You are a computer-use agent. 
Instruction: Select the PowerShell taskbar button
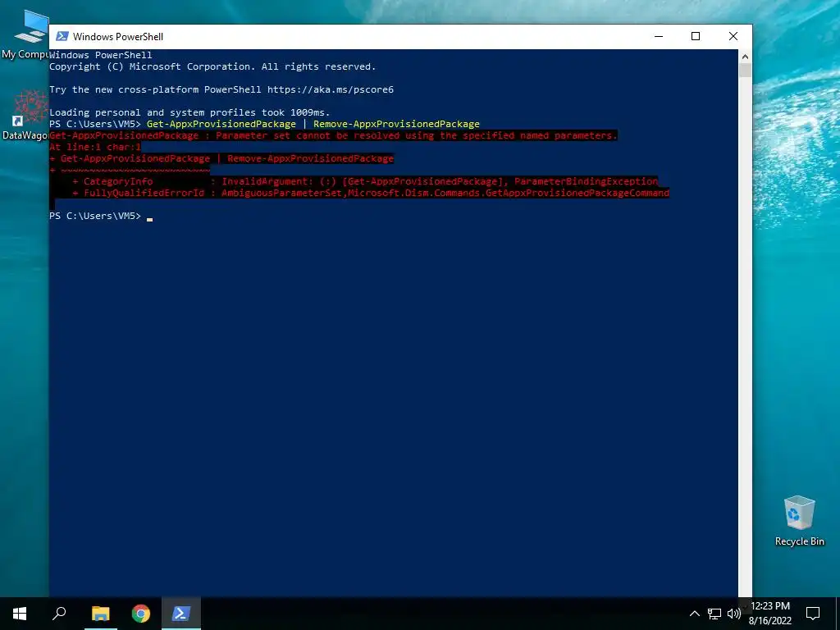[181, 614]
